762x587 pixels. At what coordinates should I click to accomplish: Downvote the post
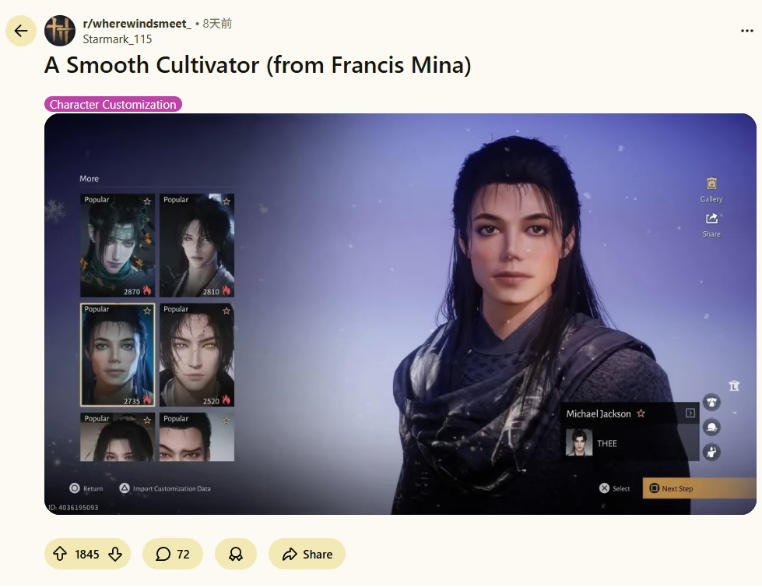[115, 554]
